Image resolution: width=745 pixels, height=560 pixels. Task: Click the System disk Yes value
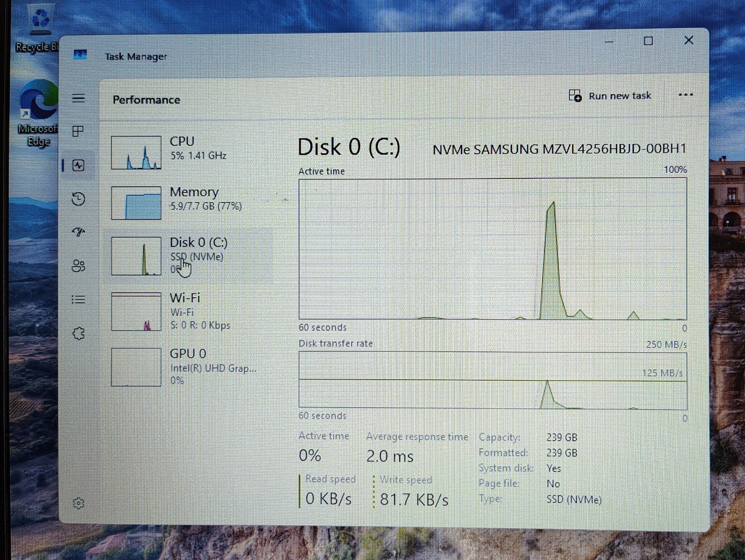pos(554,468)
